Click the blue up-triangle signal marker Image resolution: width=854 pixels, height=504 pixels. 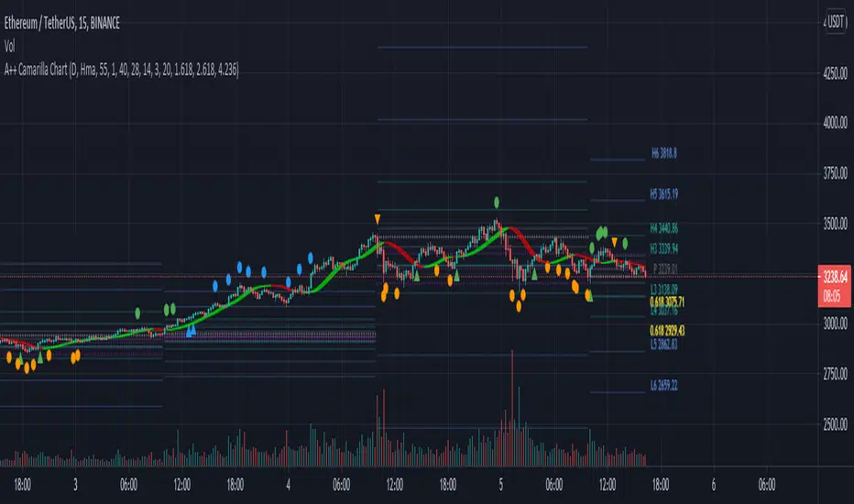[x=191, y=330]
